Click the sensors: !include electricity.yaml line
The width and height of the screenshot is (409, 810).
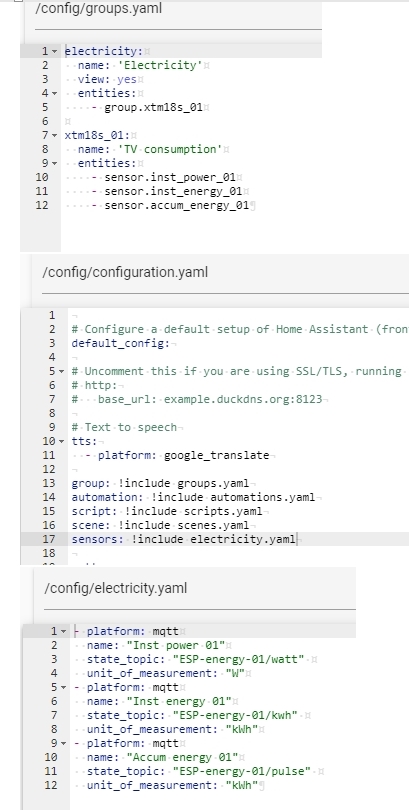(x=183, y=539)
